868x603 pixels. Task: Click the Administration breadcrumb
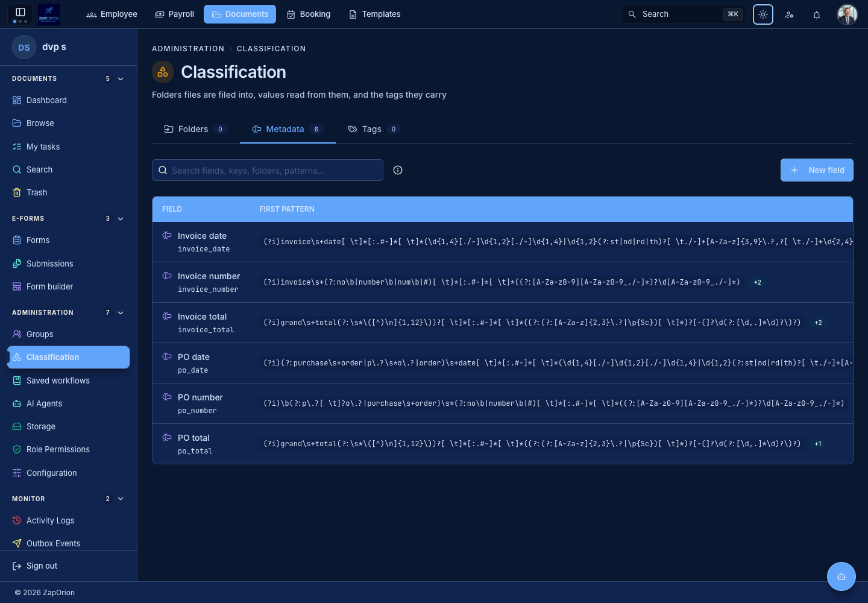click(x=188, y=49)
